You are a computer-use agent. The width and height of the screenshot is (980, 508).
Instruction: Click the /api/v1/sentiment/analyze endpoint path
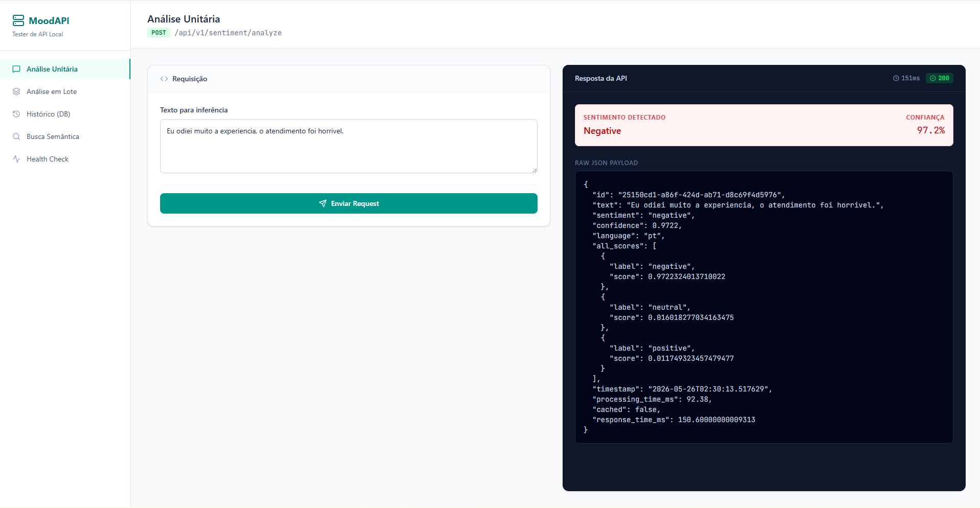(228, 33)
